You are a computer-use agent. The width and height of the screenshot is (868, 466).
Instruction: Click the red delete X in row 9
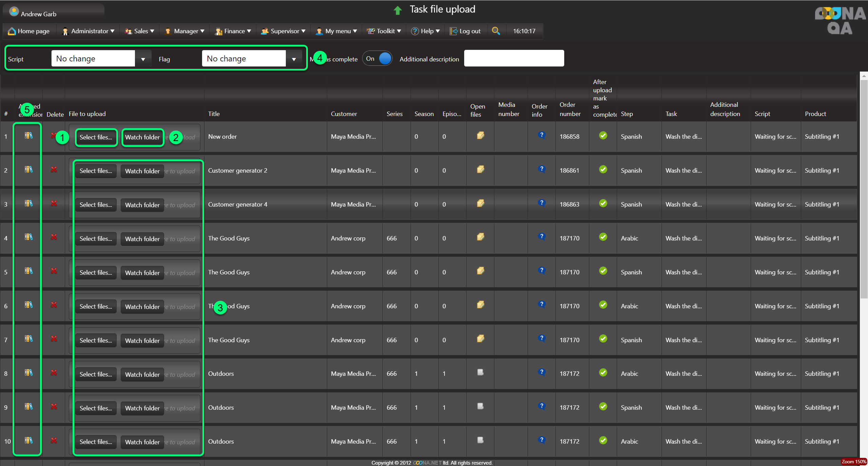point(54,406)
